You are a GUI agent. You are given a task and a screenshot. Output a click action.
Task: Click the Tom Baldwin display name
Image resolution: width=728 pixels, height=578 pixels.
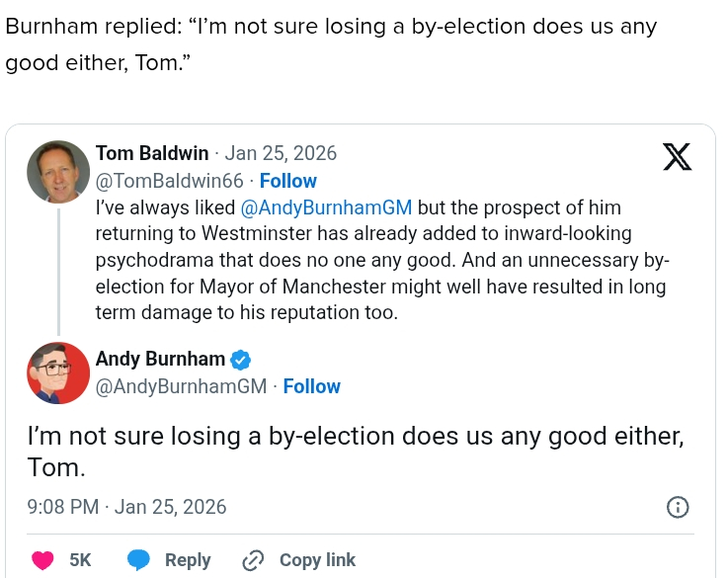pos(152,153)
